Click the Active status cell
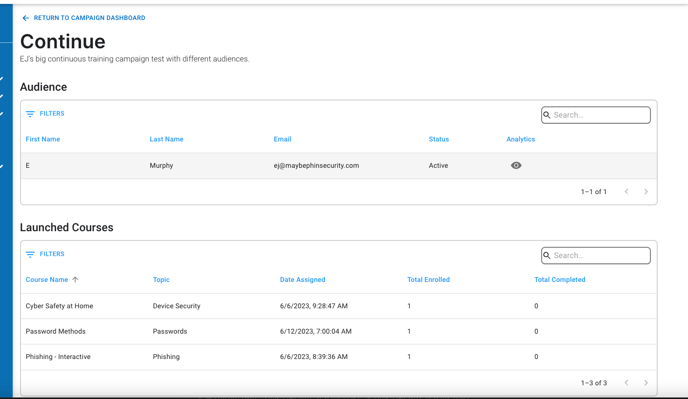Viewport: 688px width, 399px height. [438, 165]
